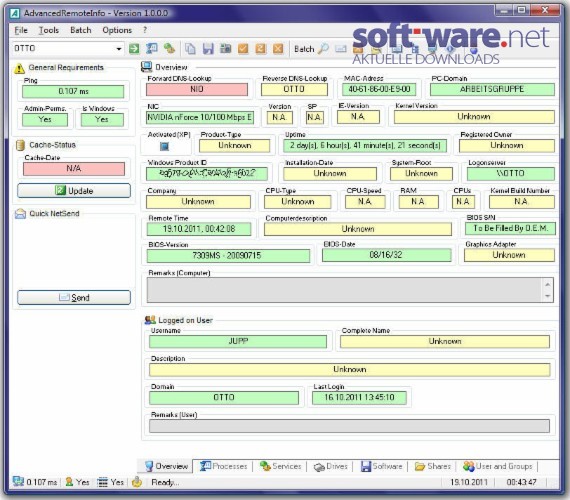Switch to the Services tab
The width and height of the screenshot is (570, 500).
tap(280, 466)
